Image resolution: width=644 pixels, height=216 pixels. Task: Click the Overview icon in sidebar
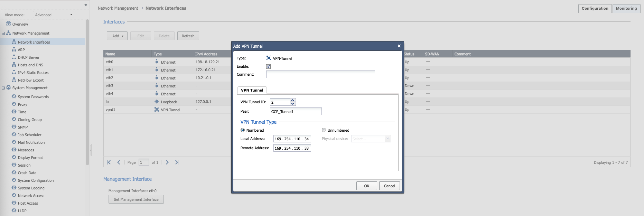pyautogui.click(x=8, y=24)
